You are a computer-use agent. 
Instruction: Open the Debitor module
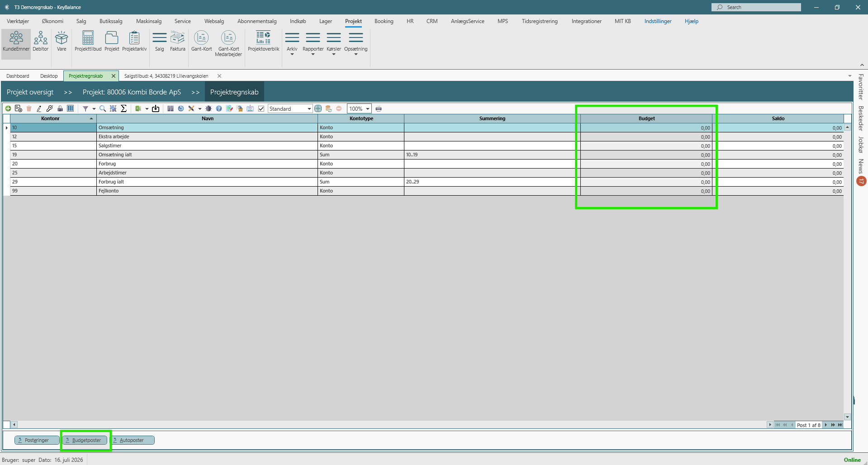pyautogui.click(x=41, y=42)
